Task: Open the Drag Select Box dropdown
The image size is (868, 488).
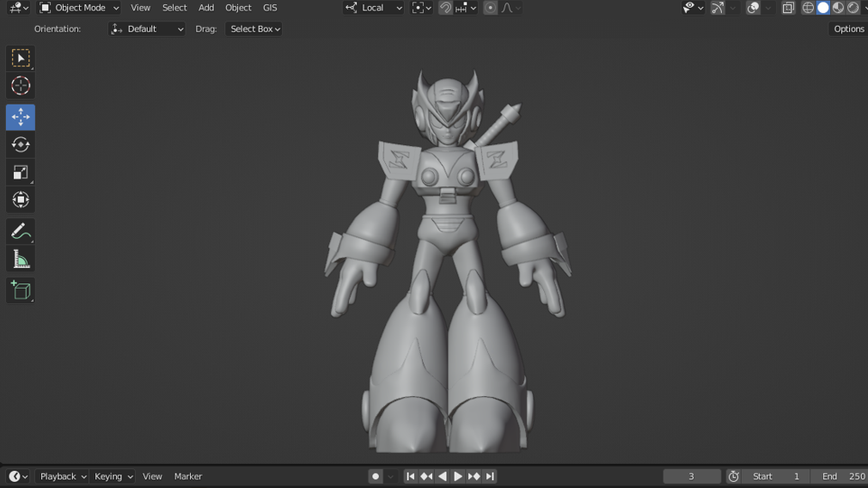Action: point(254,29)
